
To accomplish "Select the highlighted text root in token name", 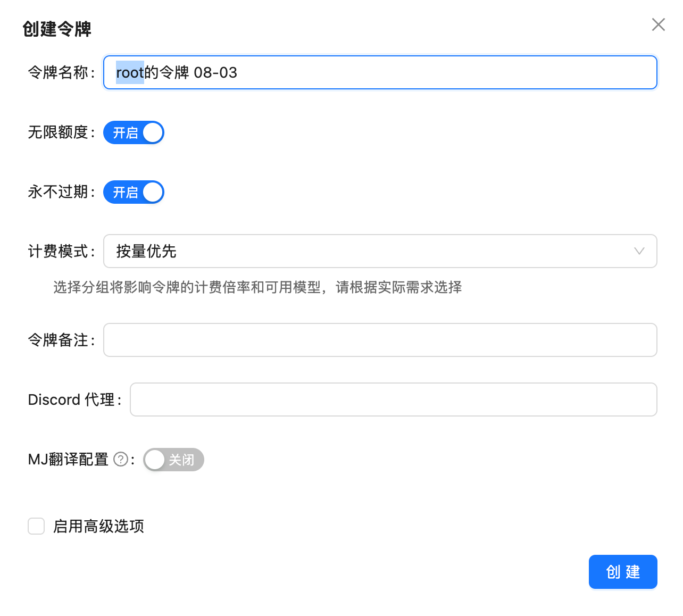I will pos(129,72).
